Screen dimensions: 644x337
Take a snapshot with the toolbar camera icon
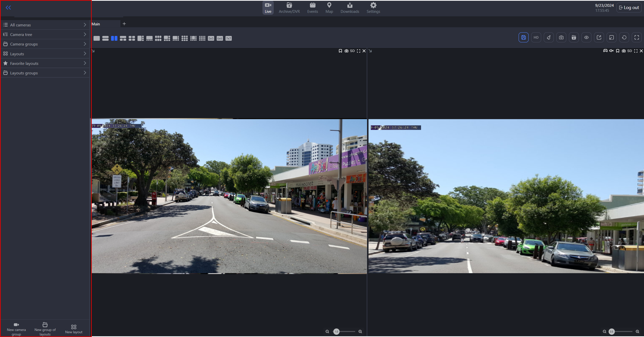561,37
